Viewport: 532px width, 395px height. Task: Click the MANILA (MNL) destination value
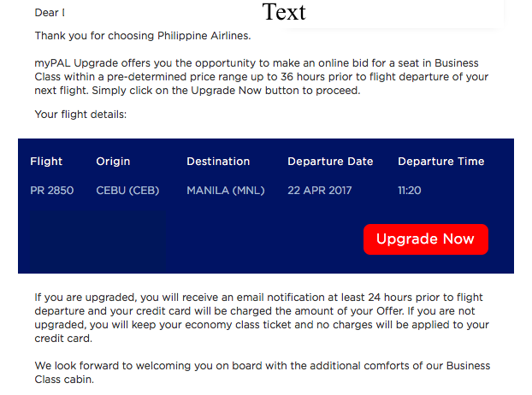[x=226, y=190]
